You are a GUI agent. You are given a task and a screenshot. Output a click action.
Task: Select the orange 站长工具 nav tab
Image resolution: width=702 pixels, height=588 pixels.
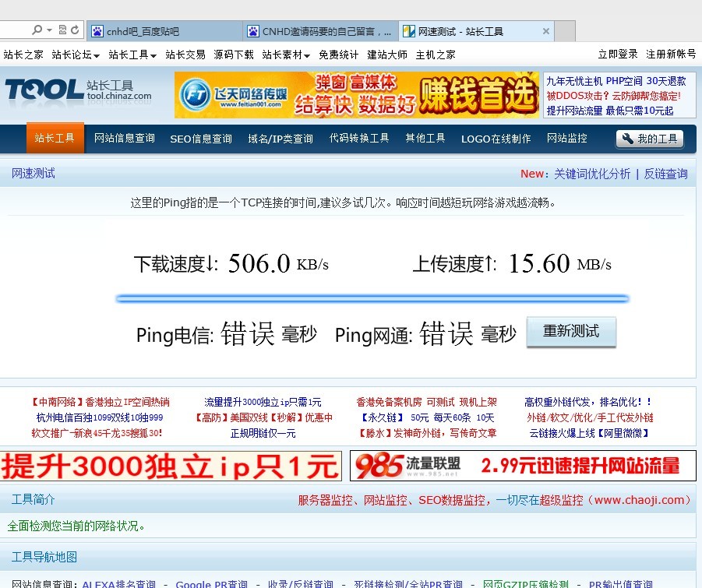point(55,138)
